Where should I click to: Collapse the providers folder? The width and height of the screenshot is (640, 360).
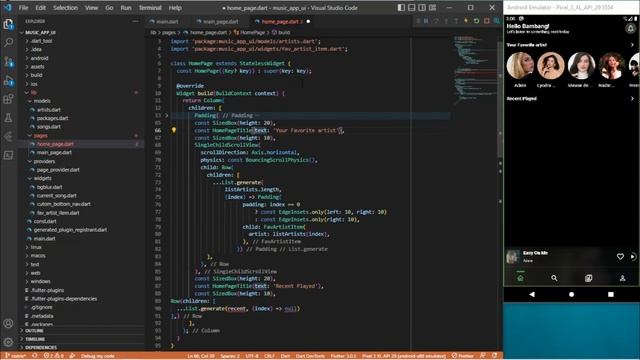tap(44, 161)
